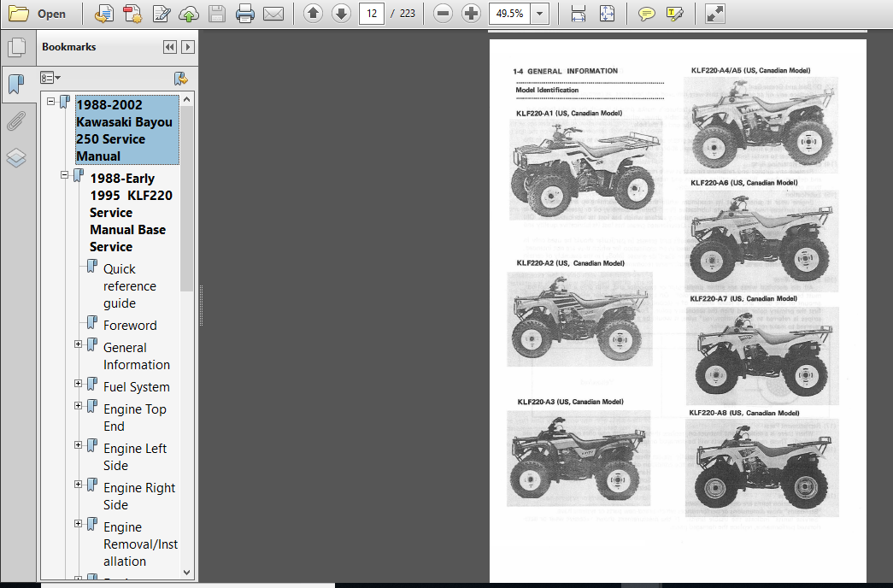The width and height of the screenshot is (893, 588).
Task: Open the Page Thumbnails panel
Action: [17, 47]
